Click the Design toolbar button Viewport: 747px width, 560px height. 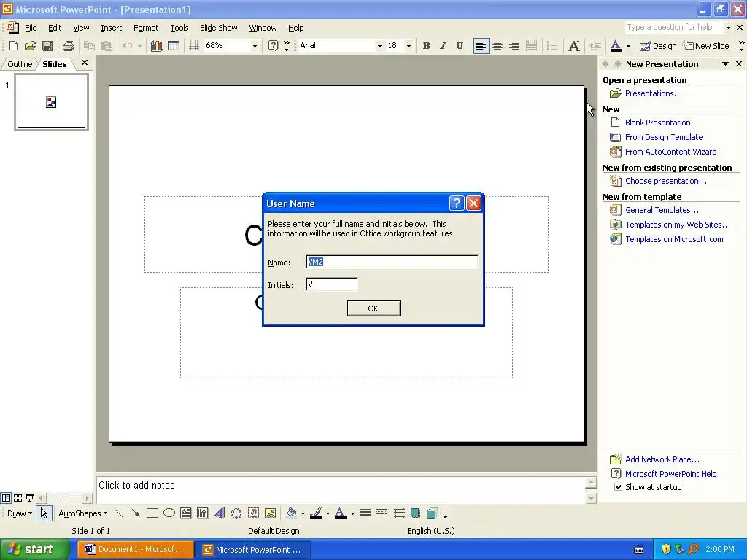point(658,46)
